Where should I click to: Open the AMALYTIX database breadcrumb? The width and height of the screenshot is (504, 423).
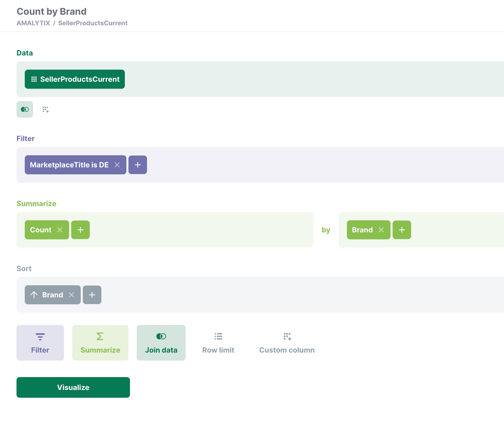point(33,23)
